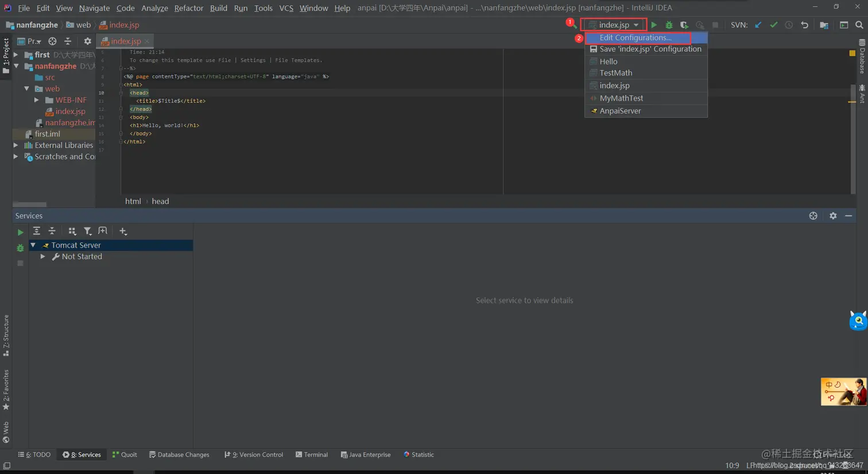This screenshot has width=868, height=474.
Task: Show SVN history clock icon
Action: tap(789, 25)
